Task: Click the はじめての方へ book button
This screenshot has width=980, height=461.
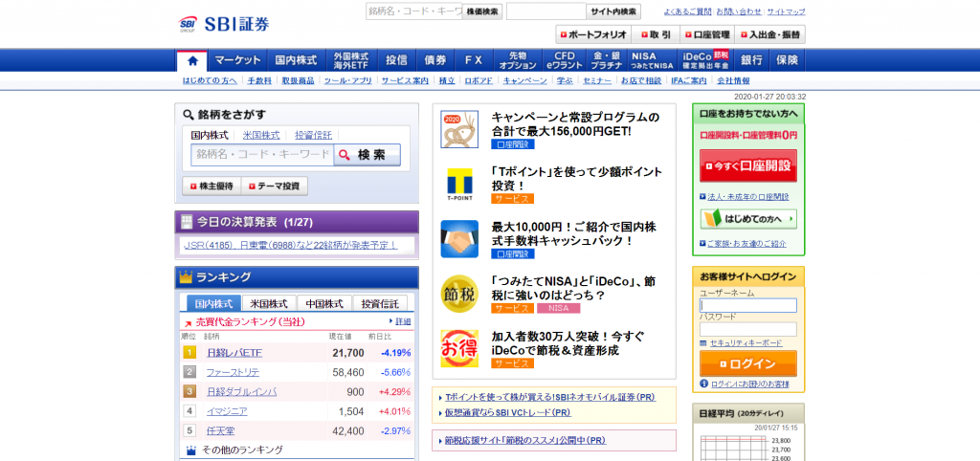Action: 748,219
